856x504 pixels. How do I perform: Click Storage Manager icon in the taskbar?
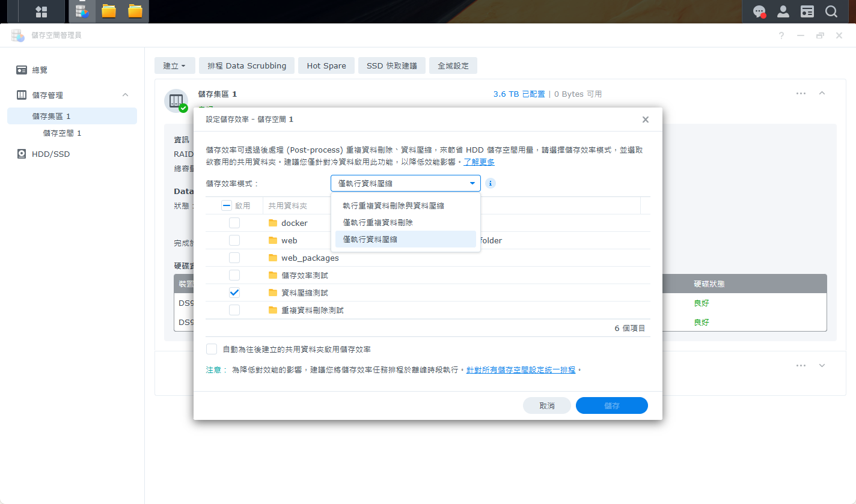coord(82,11)
